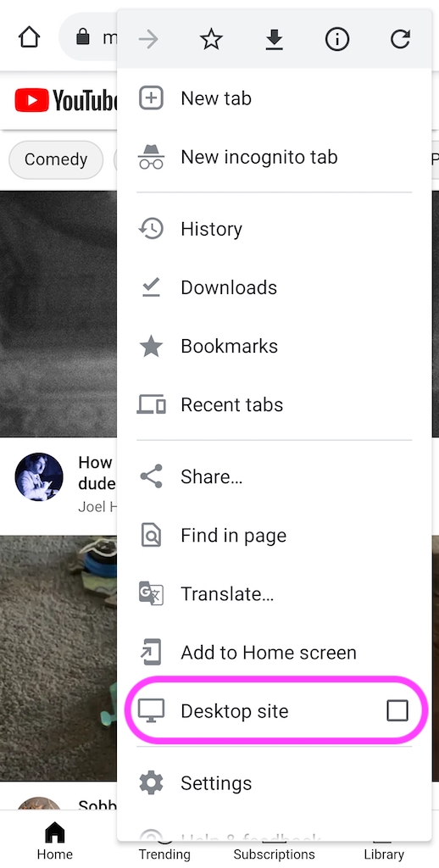The width and height of the screenshot is (439, 868).
Task: Tap the Home icon in bottom bar
Action: (x=55, y=841)
